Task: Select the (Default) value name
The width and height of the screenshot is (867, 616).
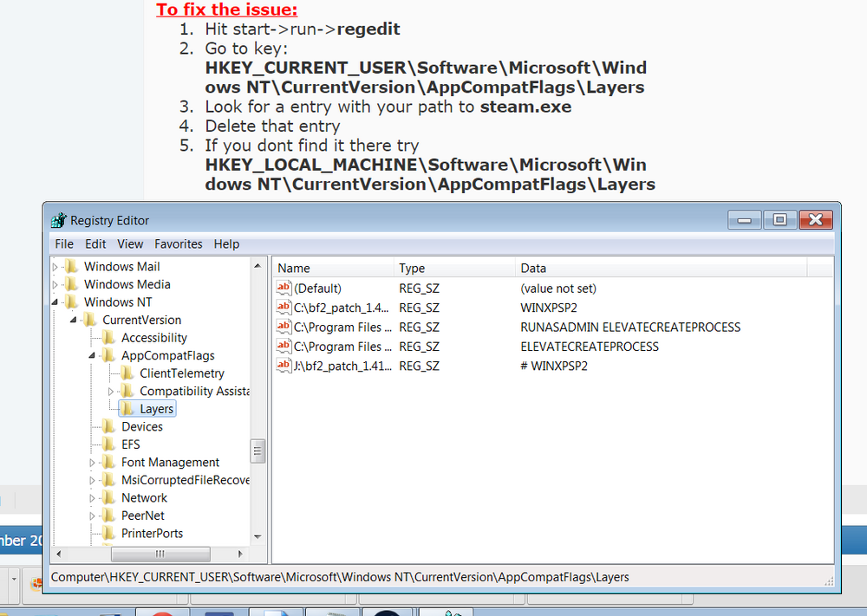Action: pyautogui.click(x=317, y=289)
